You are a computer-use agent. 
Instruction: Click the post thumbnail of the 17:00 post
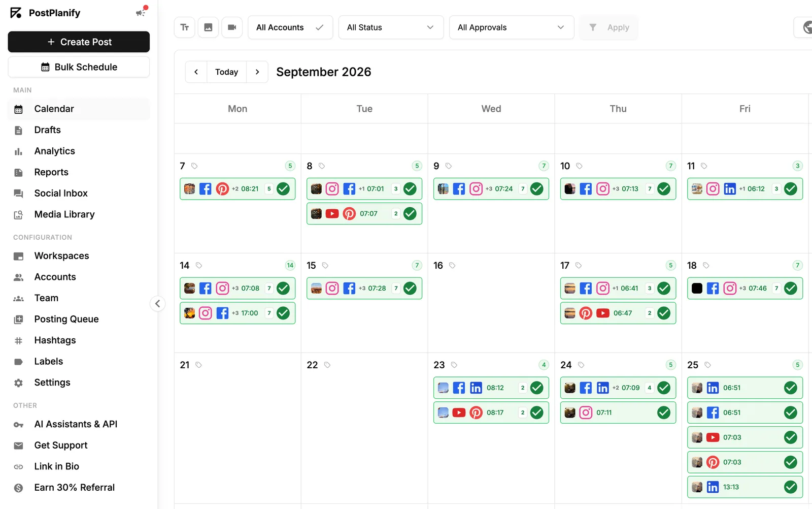(x=189, y=313)
